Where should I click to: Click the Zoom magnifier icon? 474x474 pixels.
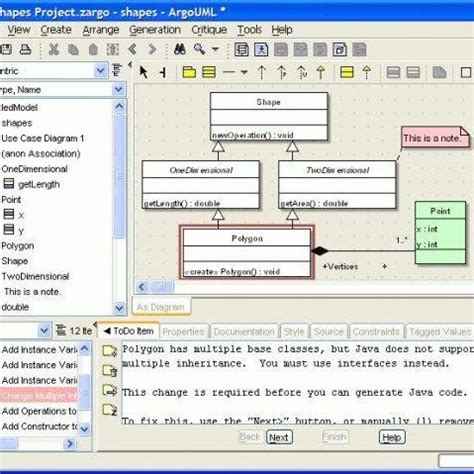point(200,49)
